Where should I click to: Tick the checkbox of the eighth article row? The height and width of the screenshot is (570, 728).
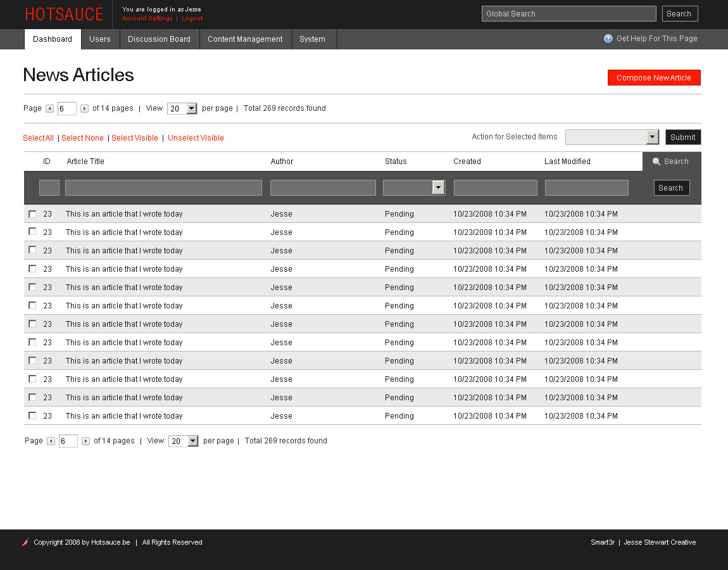(32, 342)
